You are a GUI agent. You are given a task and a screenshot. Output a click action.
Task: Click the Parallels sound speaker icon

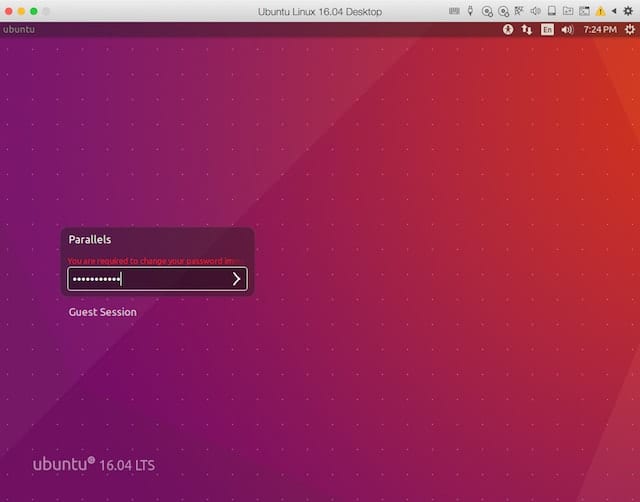[x=535, y=11]
